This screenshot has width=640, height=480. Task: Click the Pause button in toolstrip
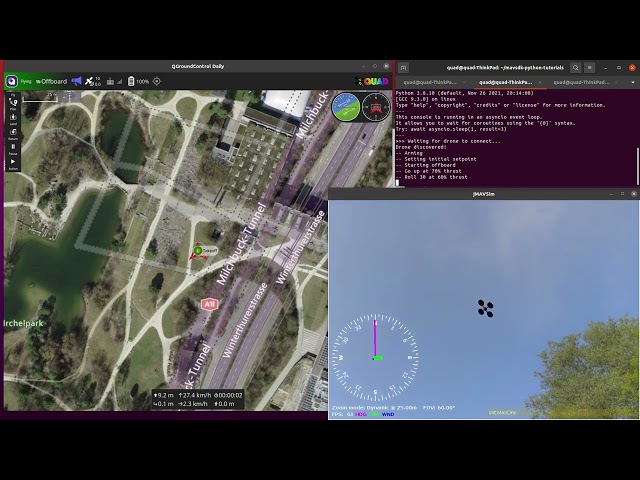click(13, 149)
